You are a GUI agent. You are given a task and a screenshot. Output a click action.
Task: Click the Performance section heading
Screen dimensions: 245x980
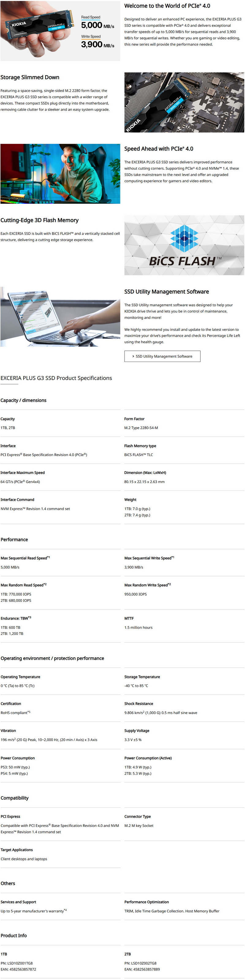(x=14, y=540)
